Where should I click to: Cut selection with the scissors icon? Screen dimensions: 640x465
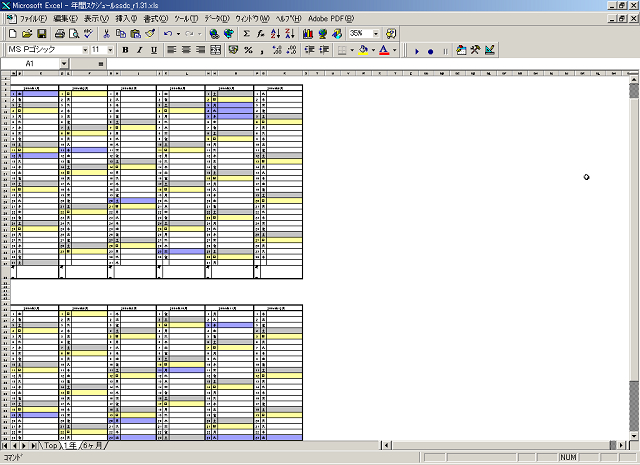point(107,34)
